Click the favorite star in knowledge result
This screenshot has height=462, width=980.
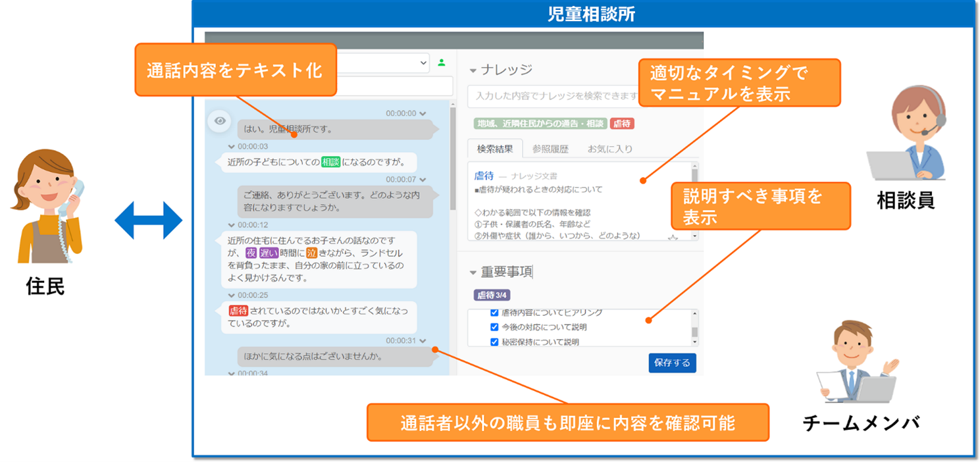tap(673, 238)
